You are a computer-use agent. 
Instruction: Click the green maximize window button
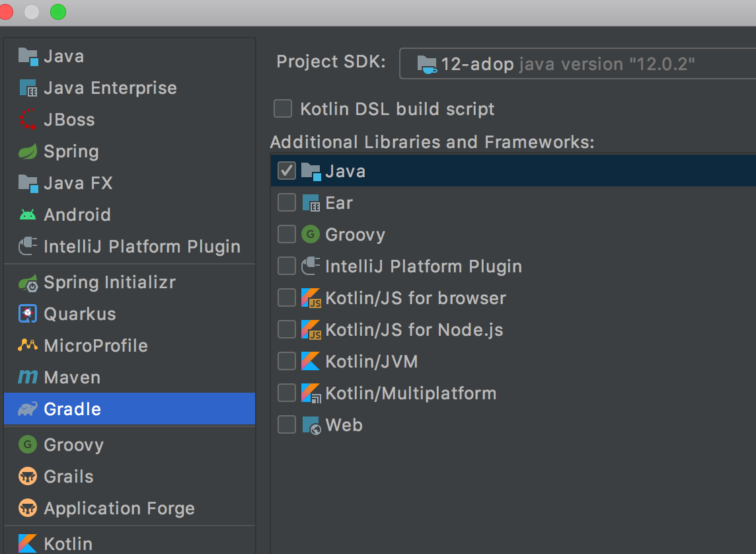58,12
